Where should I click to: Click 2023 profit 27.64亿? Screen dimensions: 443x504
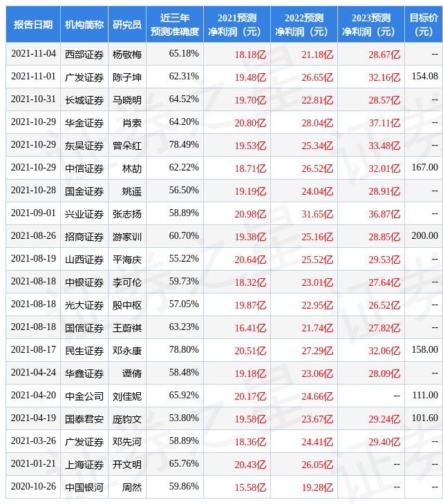(384, 282)
